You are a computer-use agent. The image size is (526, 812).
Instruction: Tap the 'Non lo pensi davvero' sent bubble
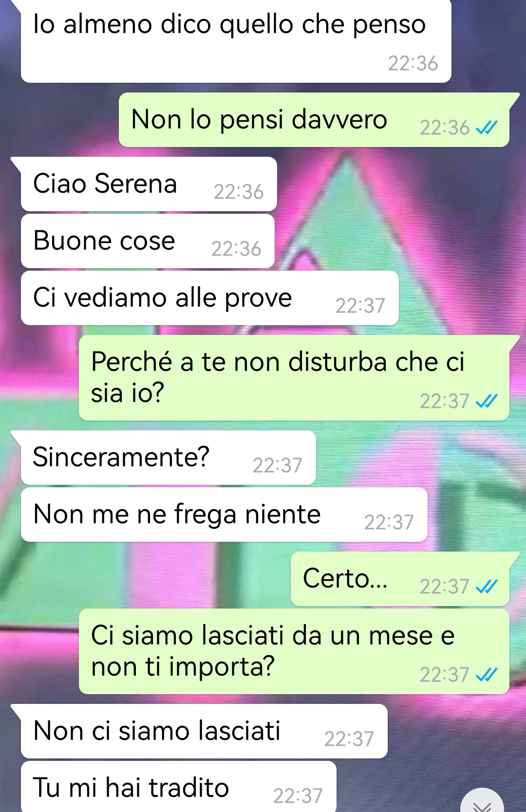314,120
